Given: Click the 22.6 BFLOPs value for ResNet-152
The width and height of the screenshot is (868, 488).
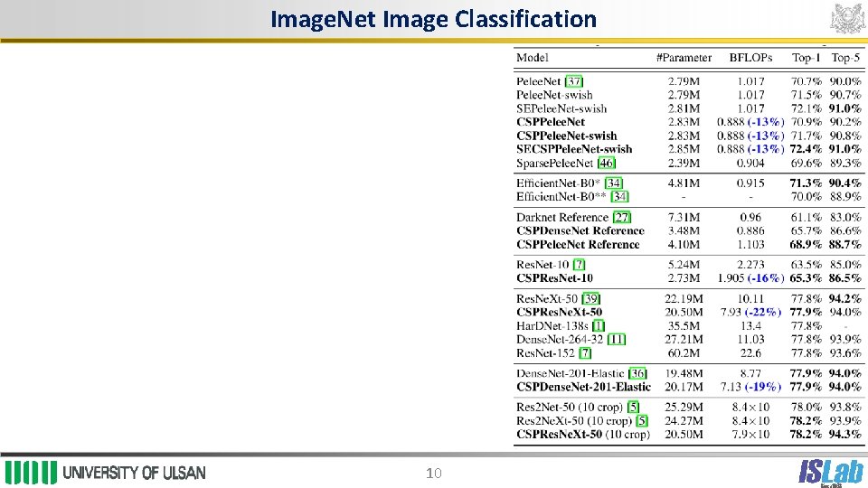Looking at the screenshot, I should [750, 353].
